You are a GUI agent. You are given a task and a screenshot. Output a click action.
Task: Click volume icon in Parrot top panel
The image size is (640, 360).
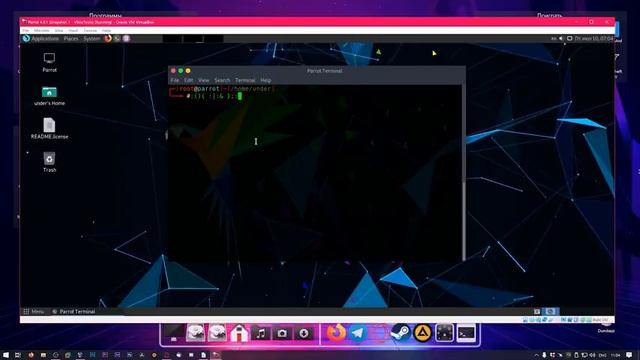coord(561,38)
